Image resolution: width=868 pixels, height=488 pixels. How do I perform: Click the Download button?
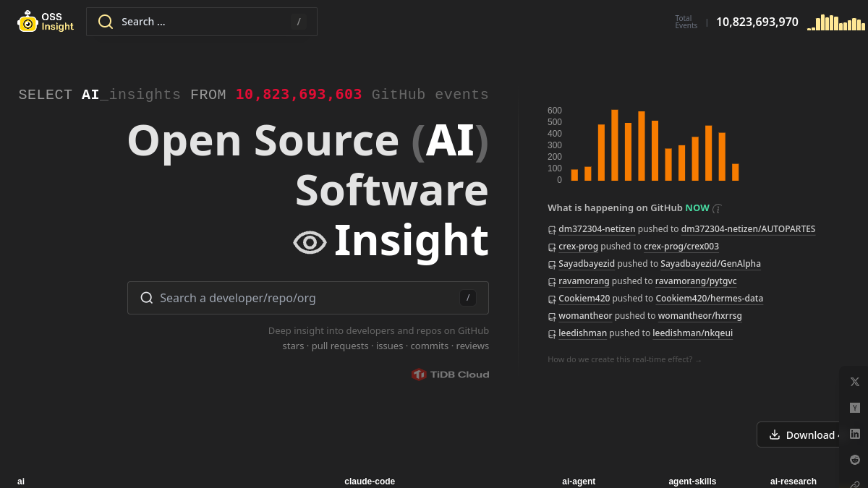[799, 435]
